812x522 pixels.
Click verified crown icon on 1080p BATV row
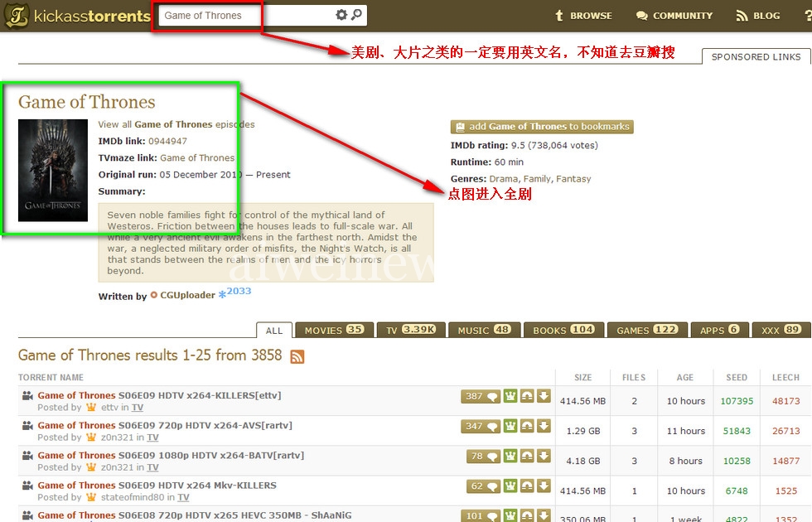510,457
